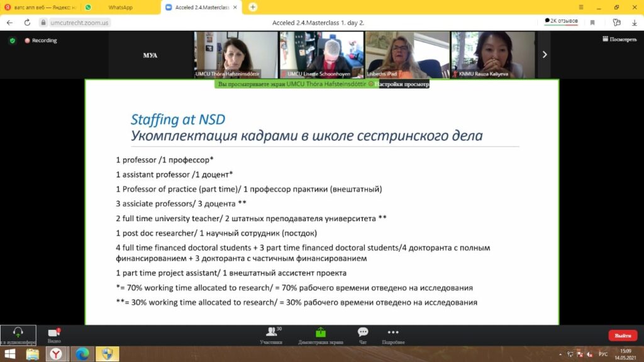Click the green Демонстрация экрана share button
The width and height of the screenshot is (644, 362).
pyautogui.click(x=321, y=335)
